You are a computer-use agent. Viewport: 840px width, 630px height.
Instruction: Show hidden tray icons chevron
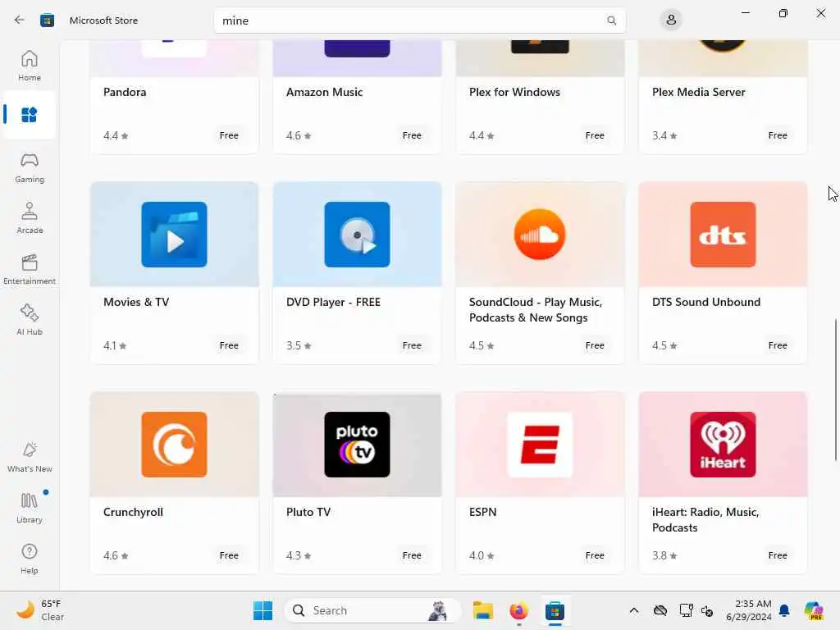(x=634, y=610)
